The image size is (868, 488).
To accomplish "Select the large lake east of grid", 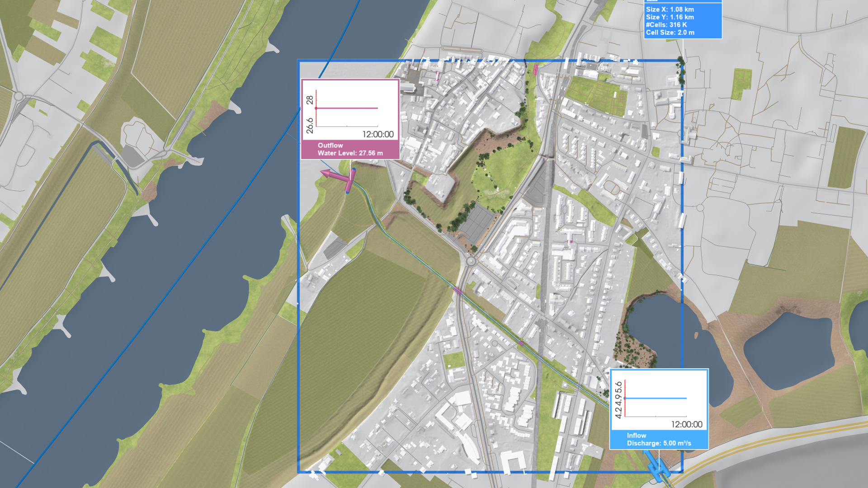I will click(x=789, y=350).
